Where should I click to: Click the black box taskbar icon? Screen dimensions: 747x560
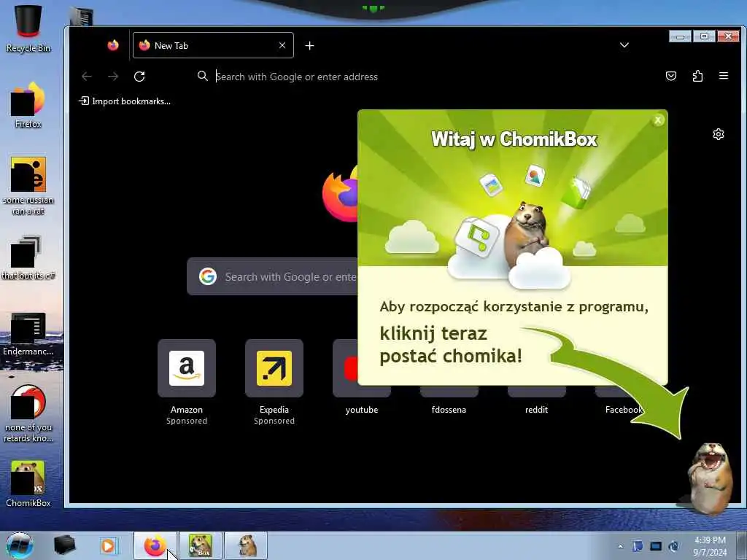[x=64, y=545]
